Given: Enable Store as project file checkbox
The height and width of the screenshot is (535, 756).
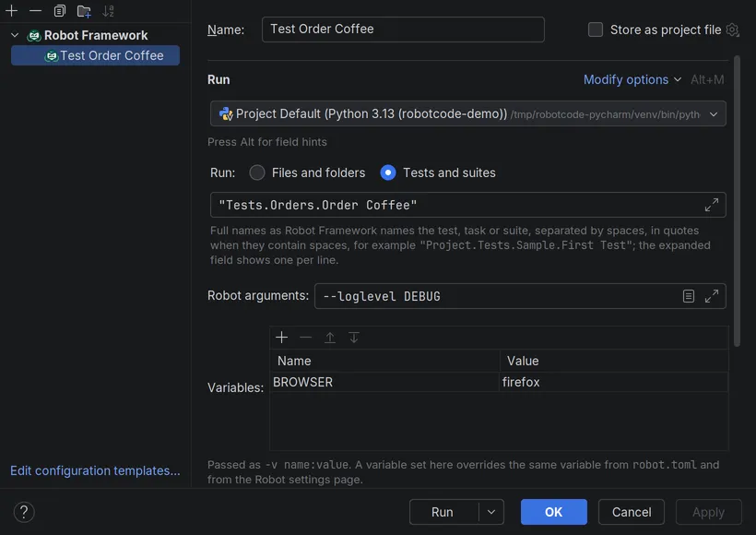Looking at the screenshot, I should (x=596, y=30).
